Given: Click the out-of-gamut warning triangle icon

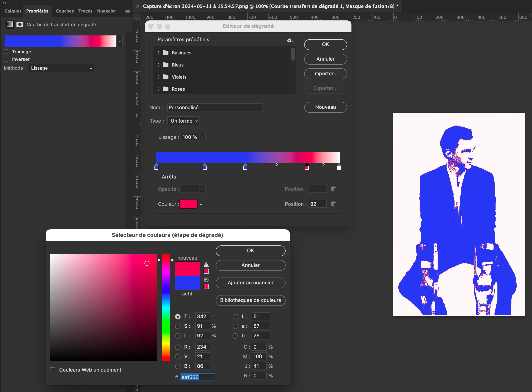Looking at the screenshot, I should point(206,265).
